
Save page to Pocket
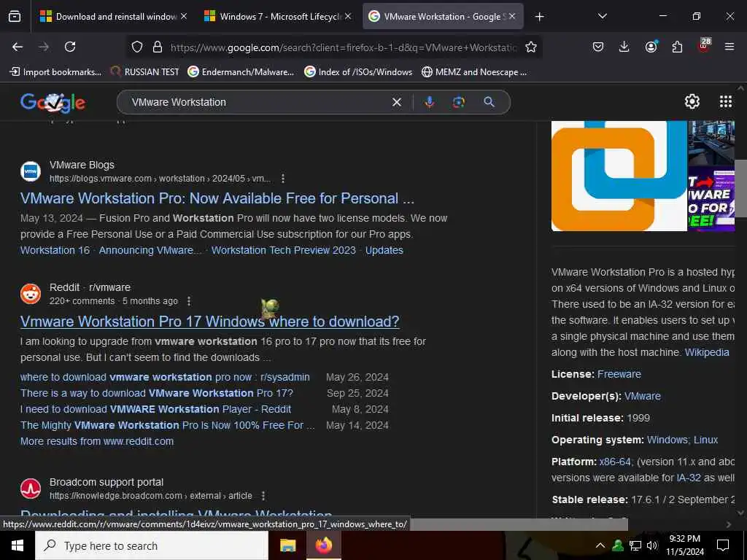pyautogui.click(x=598, y=47)
